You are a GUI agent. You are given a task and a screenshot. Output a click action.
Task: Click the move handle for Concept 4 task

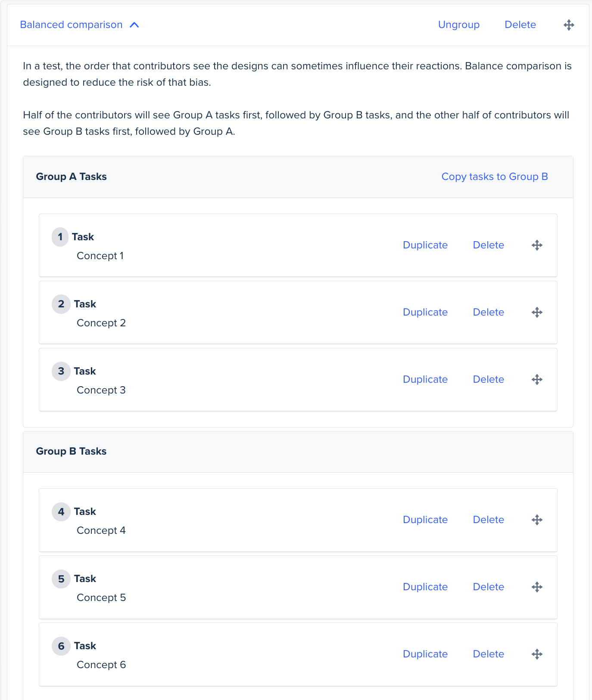(537, 520)
